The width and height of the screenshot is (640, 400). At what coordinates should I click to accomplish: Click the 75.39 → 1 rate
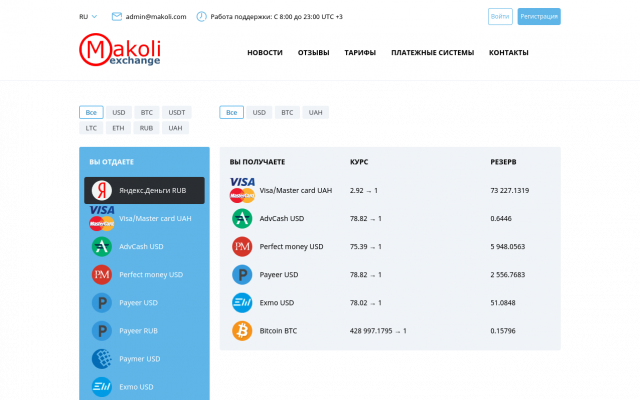click(366, 247)
